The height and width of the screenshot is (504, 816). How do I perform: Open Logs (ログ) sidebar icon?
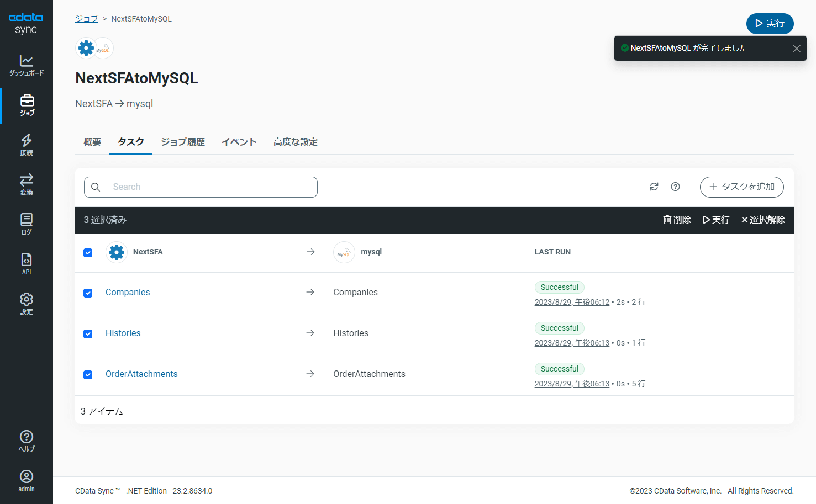tap(27, 224)
